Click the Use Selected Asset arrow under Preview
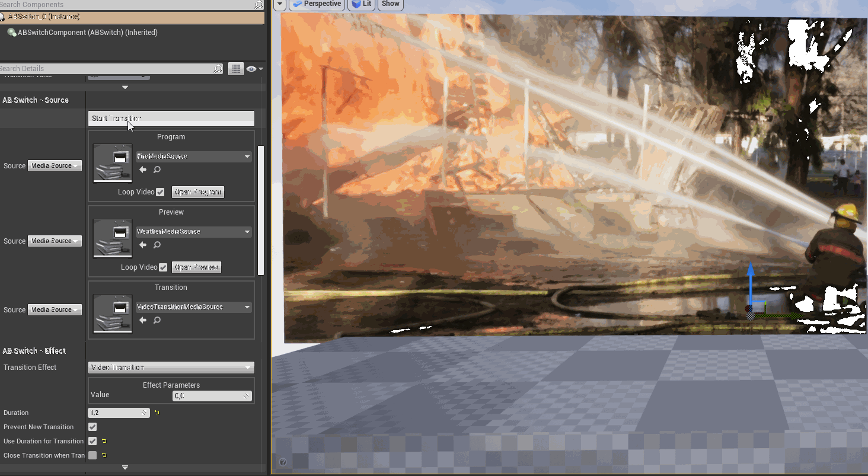 pyautogui.click(x=142, y=245)
